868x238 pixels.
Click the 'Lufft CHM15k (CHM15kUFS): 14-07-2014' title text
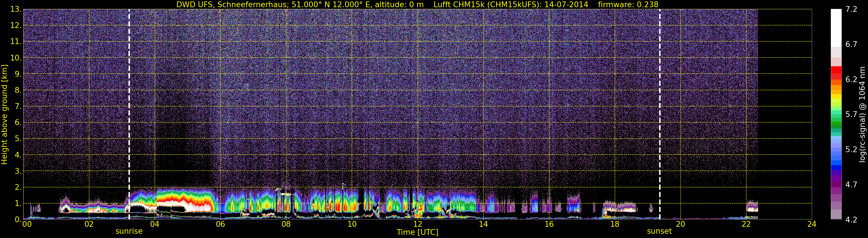510,4
